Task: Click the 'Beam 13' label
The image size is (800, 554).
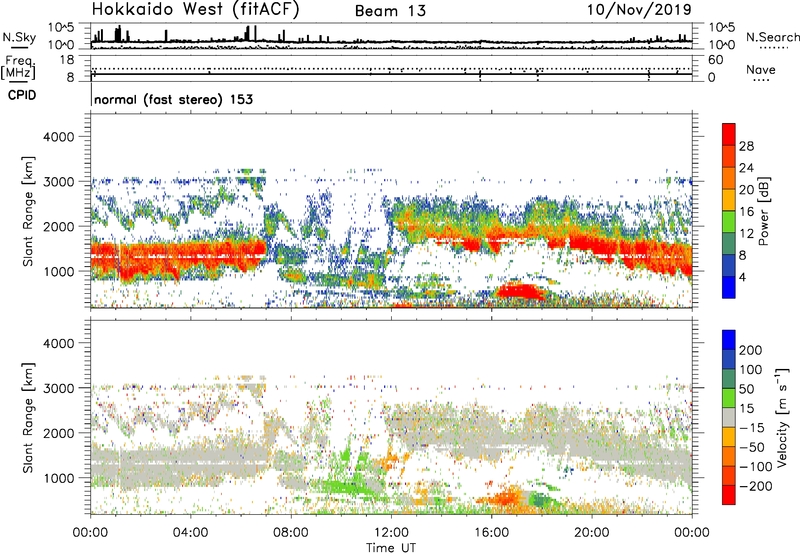Action: point(390,11)
